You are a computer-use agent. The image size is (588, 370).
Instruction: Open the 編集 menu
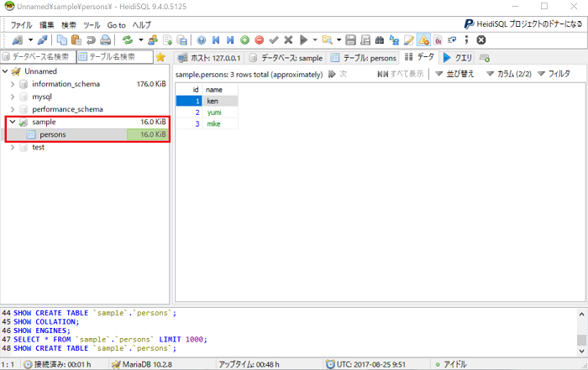coord(47,25)
